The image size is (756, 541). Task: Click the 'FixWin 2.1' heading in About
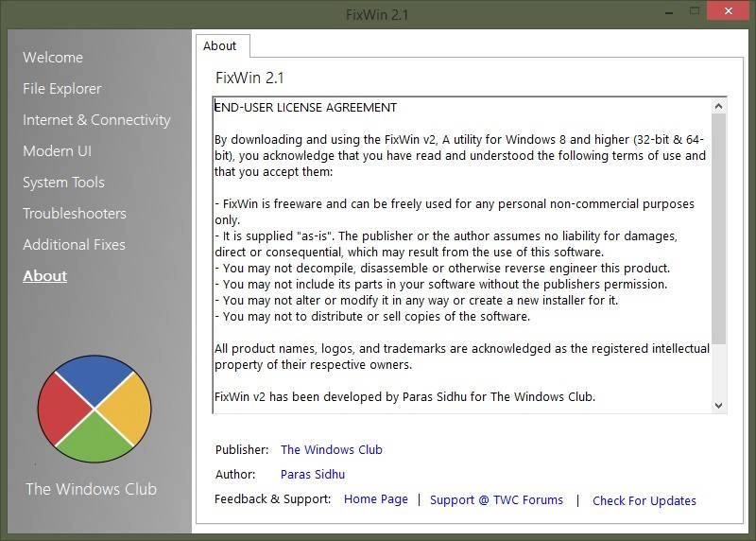(x=249, y=78)
